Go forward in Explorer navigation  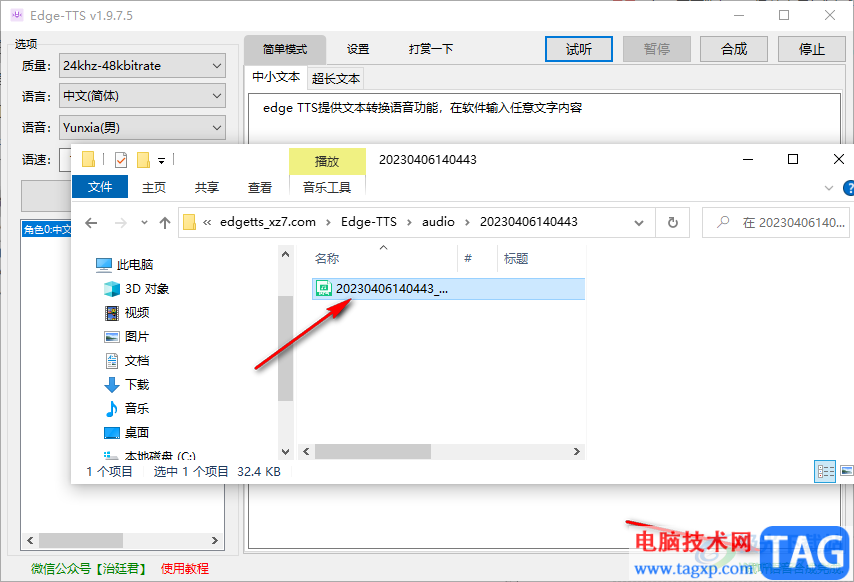(121, 223)
